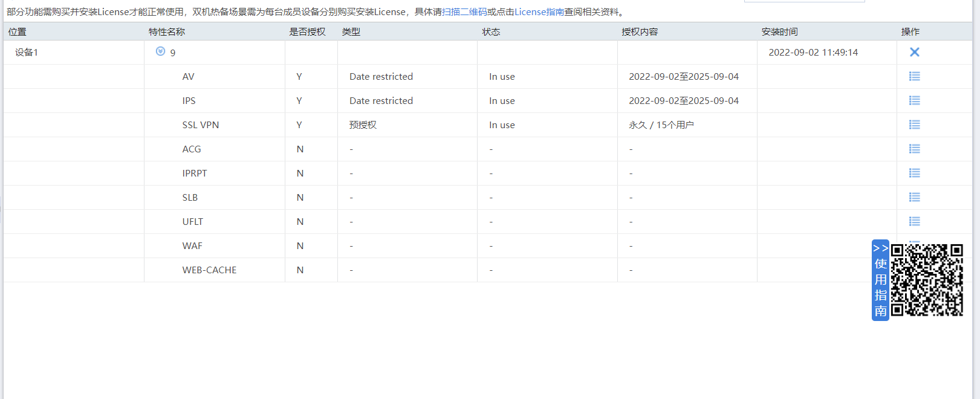Click the N authorized value for WAF
The width and height of the screenshot is (980, 399).
click(300, 246)
